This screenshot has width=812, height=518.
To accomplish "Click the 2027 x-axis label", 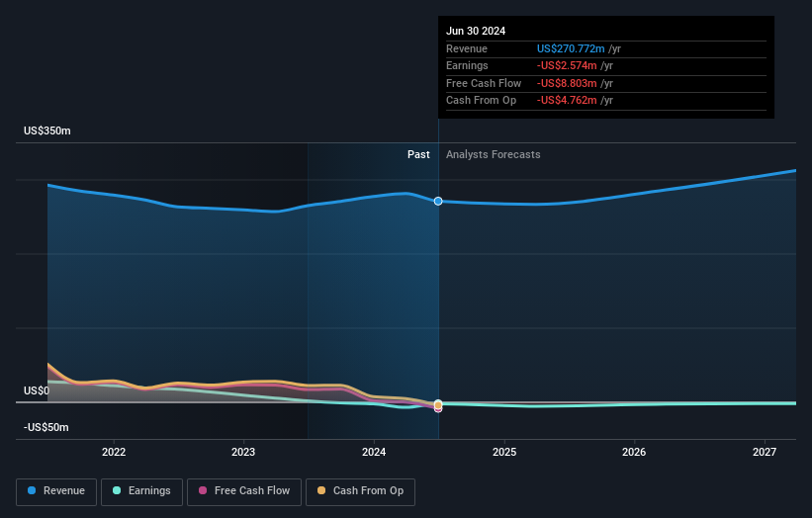I will pos(765,452).
